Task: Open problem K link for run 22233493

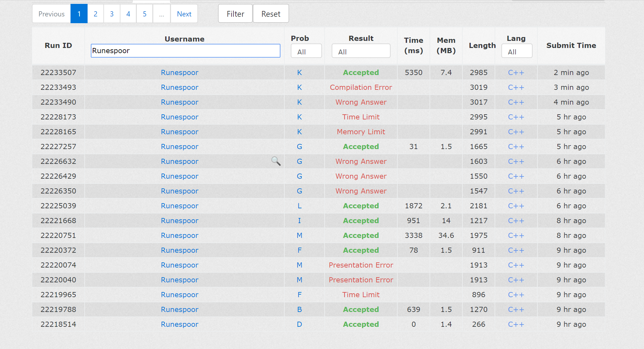Action: 299,88
